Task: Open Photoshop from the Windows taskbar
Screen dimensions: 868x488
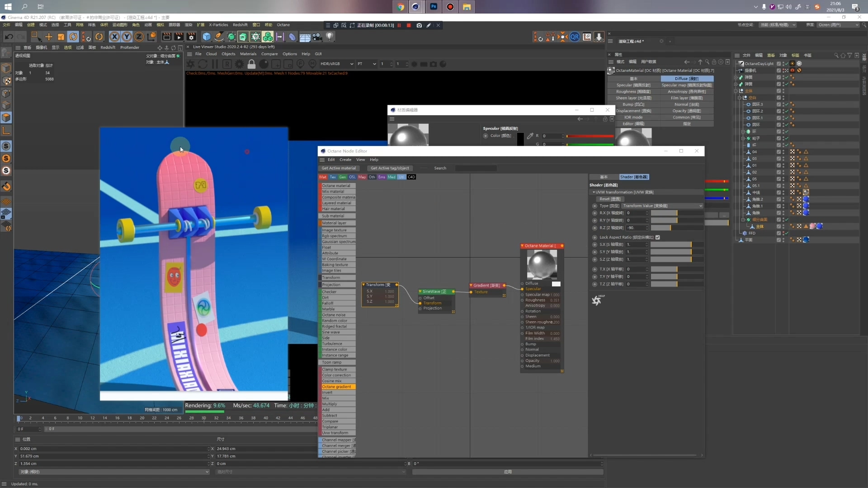Action: click(434, 7)
